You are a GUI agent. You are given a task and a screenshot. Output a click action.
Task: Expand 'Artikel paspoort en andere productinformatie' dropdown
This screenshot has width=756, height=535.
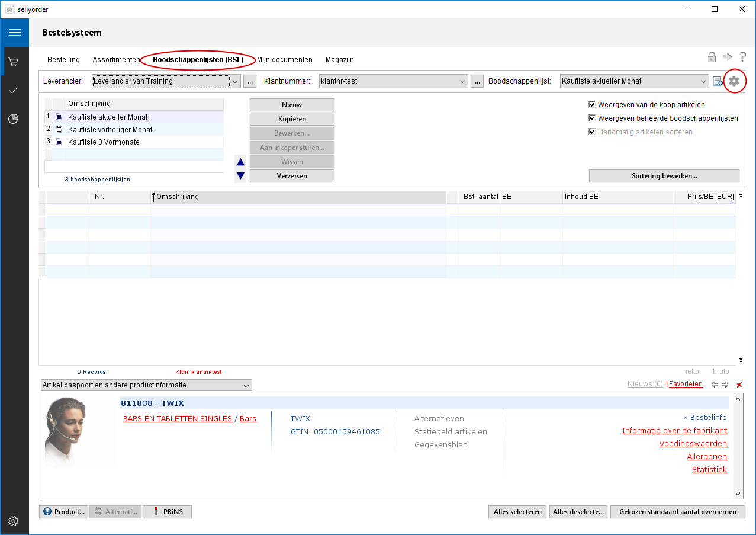(246, 386)
